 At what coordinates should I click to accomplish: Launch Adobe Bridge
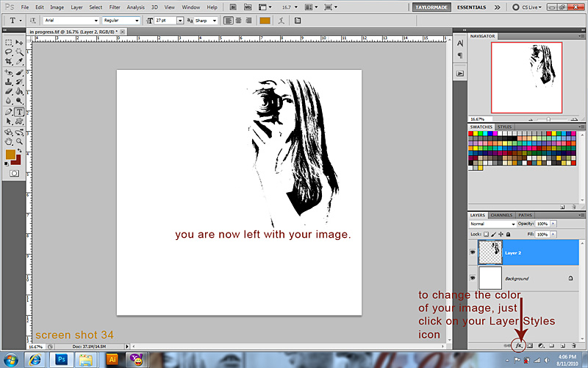[233, 7]
